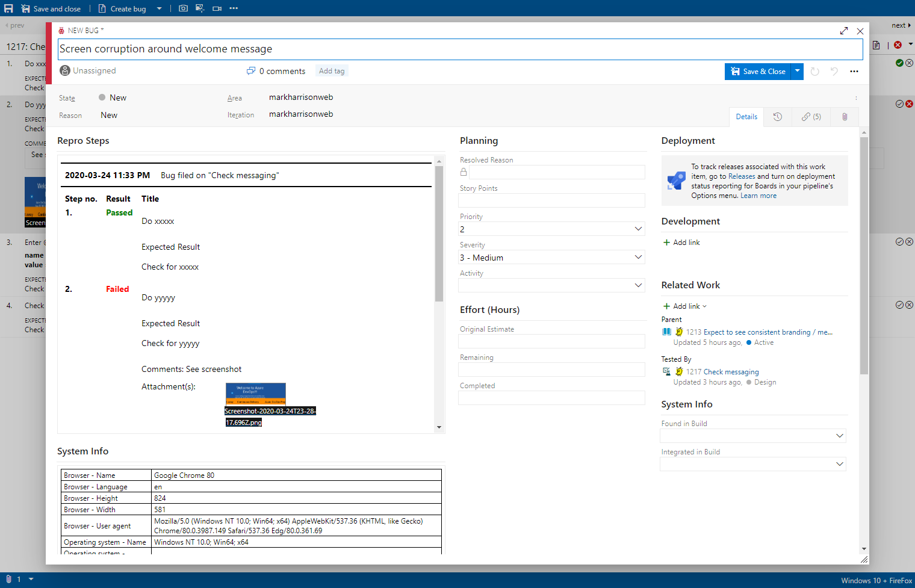Viewport: 915px width, 588px height.
Task: Click the History tab clock icon
Action: tap(778, 117)
